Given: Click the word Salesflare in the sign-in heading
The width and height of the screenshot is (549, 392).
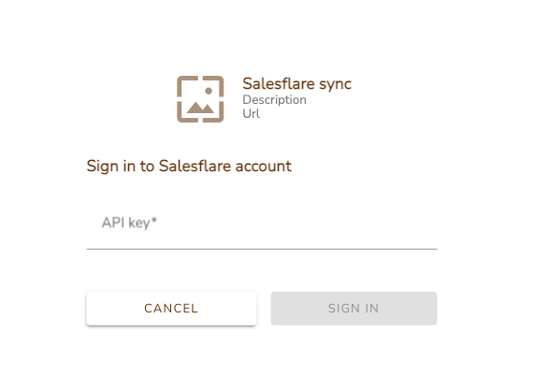Looking at the screenshot, I should [x=195, y=166].
